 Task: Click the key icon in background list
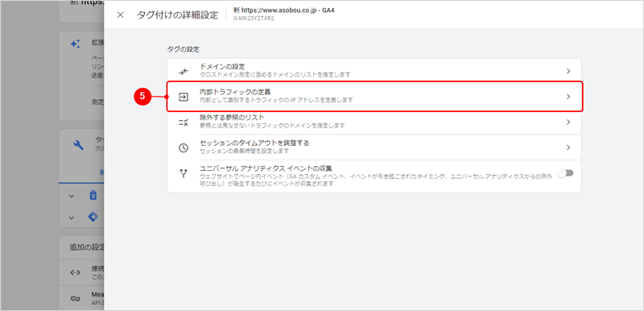(75, 299)
